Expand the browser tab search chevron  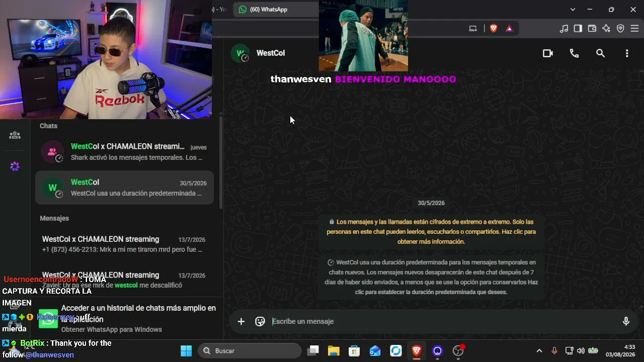tap(573, 10)
